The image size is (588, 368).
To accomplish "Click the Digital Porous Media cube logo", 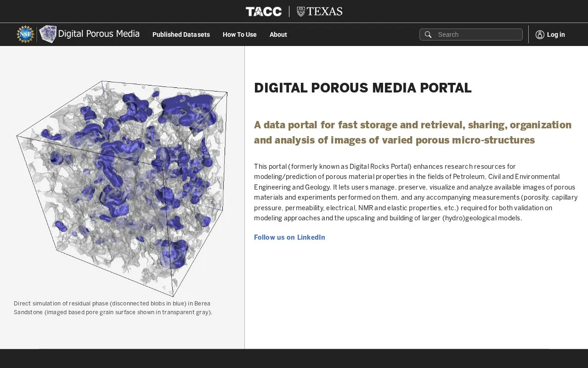I will pyautogui.click(x=48, y=34).
